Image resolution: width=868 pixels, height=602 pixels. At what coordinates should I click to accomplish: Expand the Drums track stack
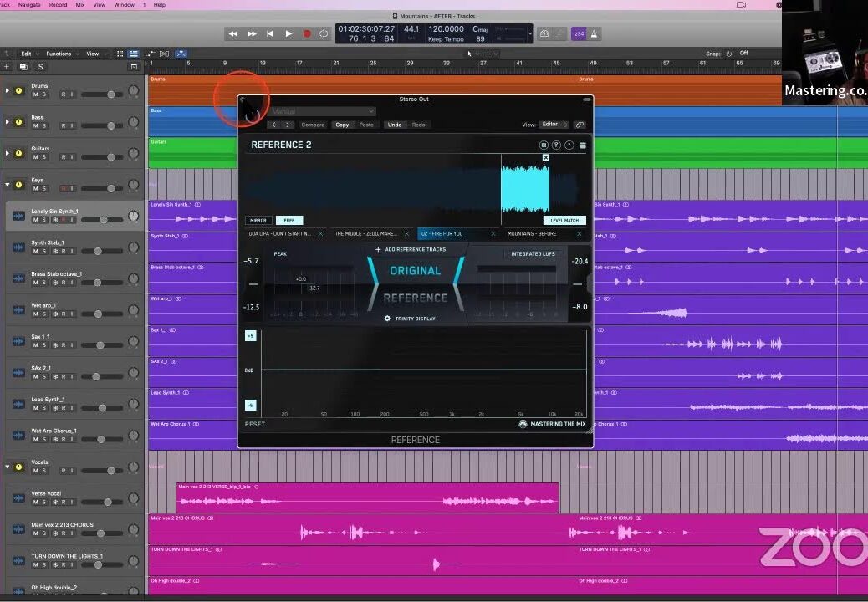click(x=8, y=90)
